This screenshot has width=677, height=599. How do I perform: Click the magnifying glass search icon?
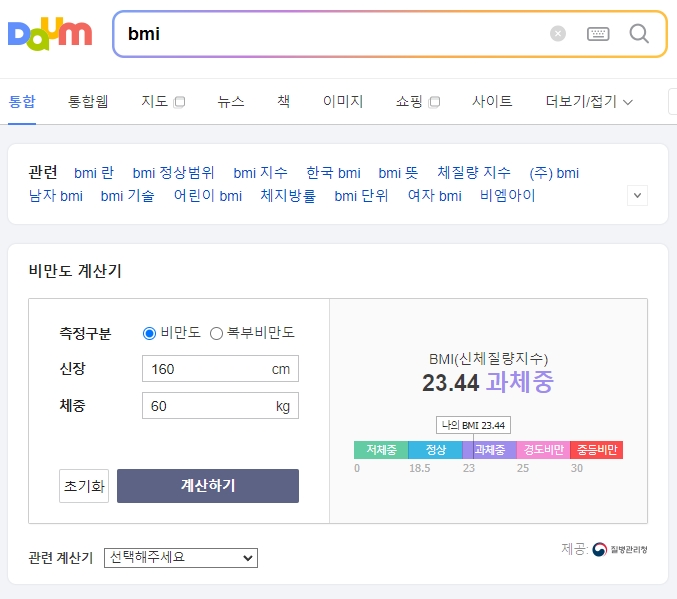[x=639, y=34]
